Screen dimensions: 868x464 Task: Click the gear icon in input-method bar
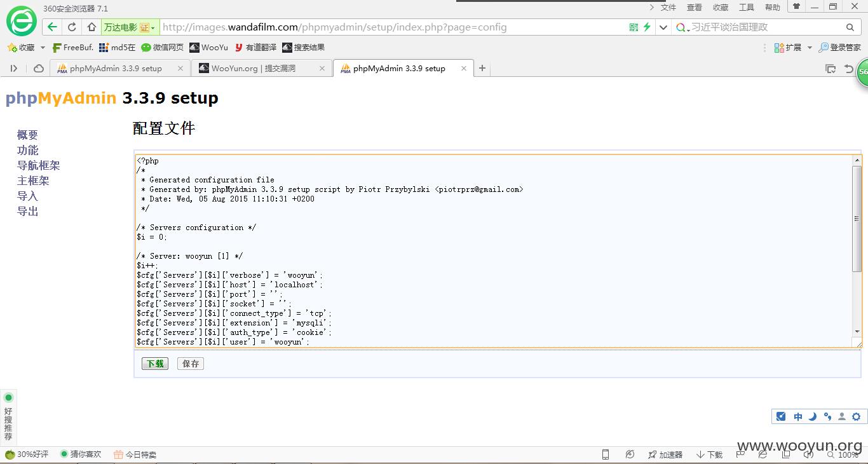point(856,417)
